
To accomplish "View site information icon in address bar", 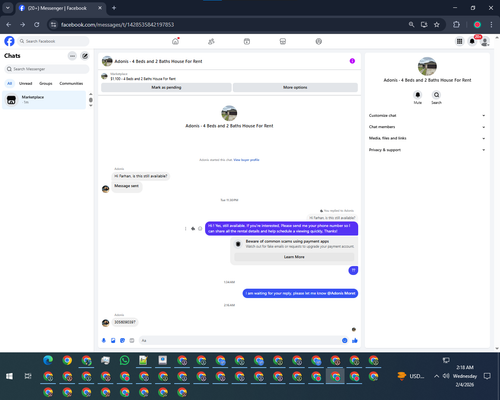I will pyautogui.click(x=53, y=25).
